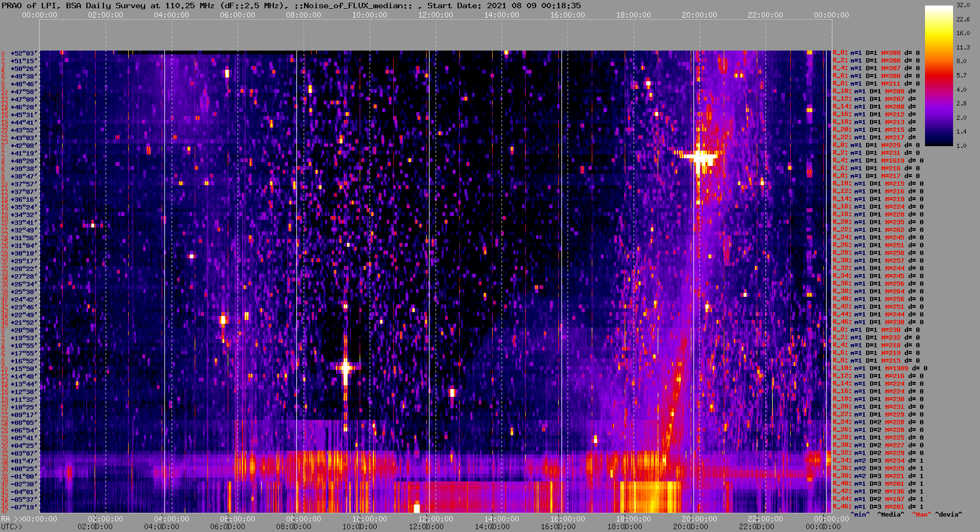
Task: Click the bright yellow patch near -04°01' at 18:30
Action: coord(651,496)
